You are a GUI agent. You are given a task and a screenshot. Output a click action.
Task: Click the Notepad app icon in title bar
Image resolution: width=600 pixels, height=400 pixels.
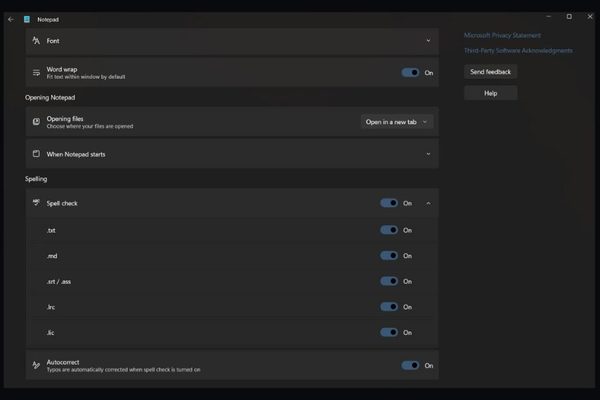(x=27, y=19)
